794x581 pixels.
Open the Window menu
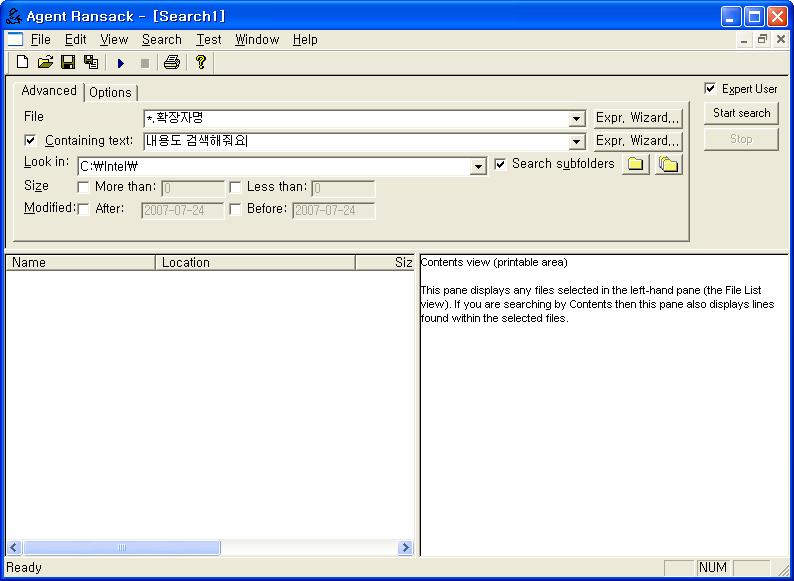pyautogui.click(x=257, y=40)
